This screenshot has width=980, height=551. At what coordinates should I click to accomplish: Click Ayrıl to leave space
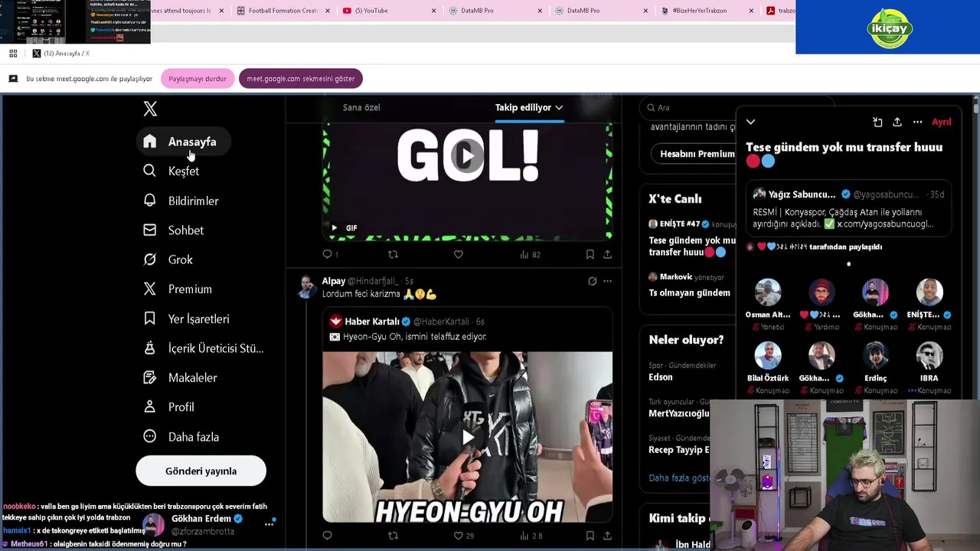pos(941,122)
